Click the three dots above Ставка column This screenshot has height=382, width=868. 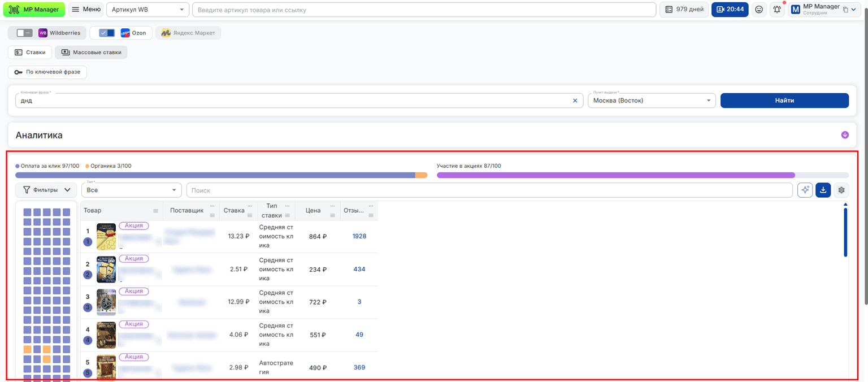click(250, 206)
